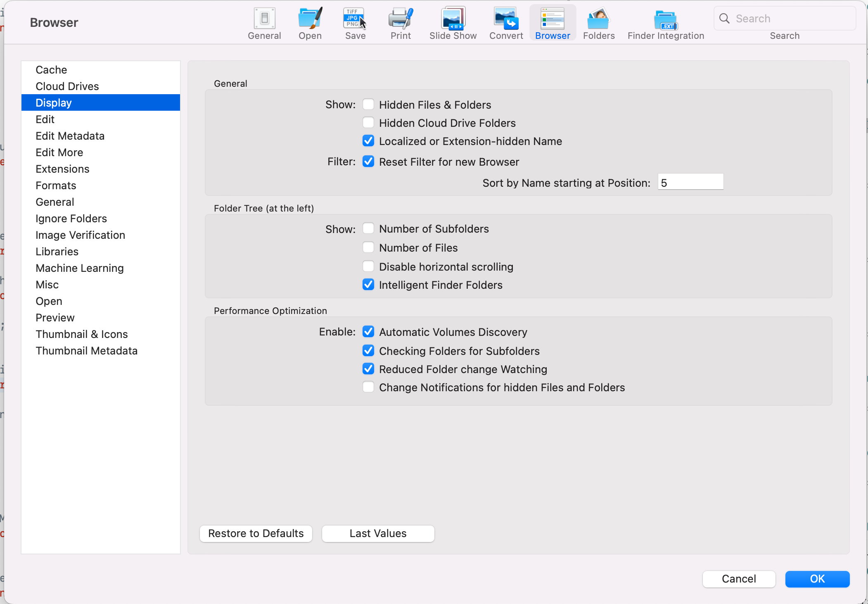Apply Last Values settings

(x=379, y=533)
